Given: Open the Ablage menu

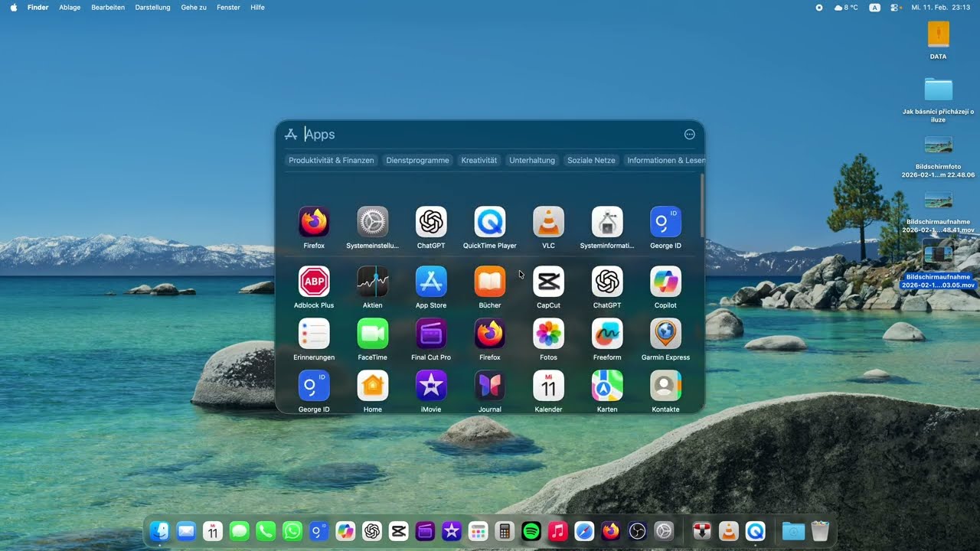Looking at the screenshot, I should (x=70, y=7).
